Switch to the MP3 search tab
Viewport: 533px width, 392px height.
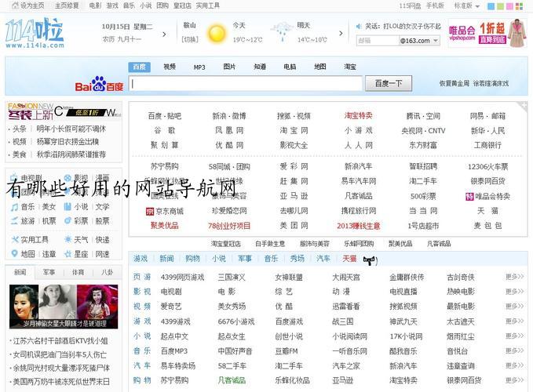(x=199, y=67)
